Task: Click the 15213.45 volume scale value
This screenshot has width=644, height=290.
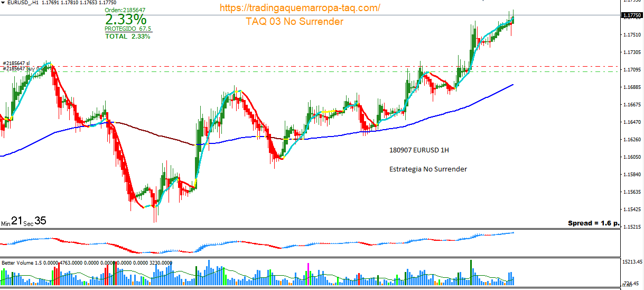Action: pos(632,262)
